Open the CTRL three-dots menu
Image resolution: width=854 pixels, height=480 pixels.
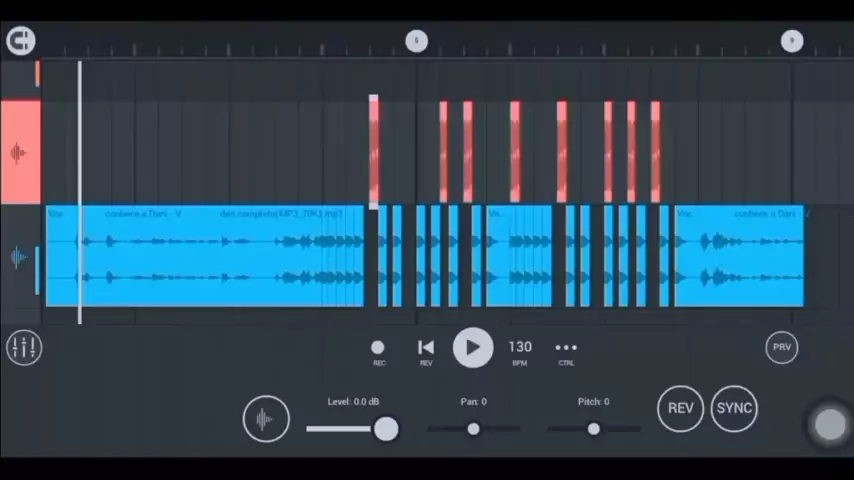[566, 348]
